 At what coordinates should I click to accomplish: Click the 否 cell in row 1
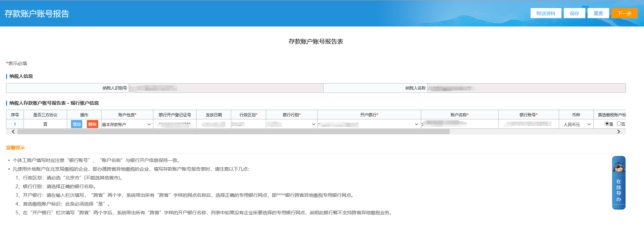[45, 124]
